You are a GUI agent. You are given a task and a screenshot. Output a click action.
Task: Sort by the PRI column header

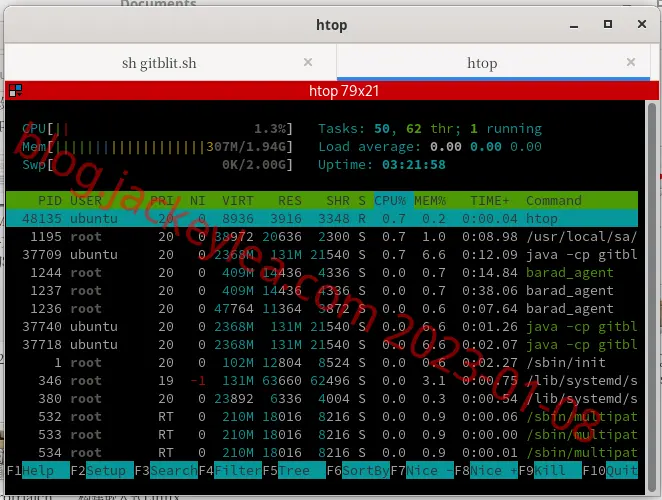(162, 200)
